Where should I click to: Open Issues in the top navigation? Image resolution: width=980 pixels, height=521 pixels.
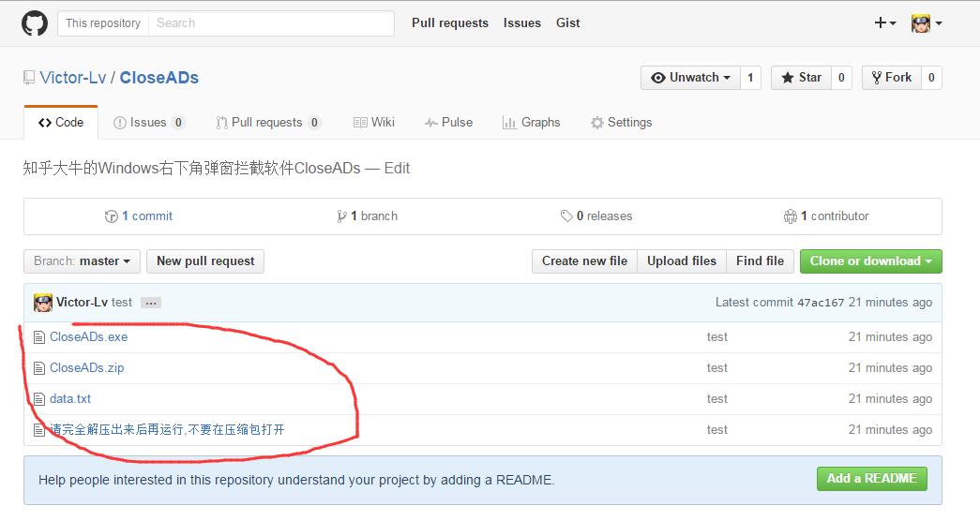(x=521, y=23)
